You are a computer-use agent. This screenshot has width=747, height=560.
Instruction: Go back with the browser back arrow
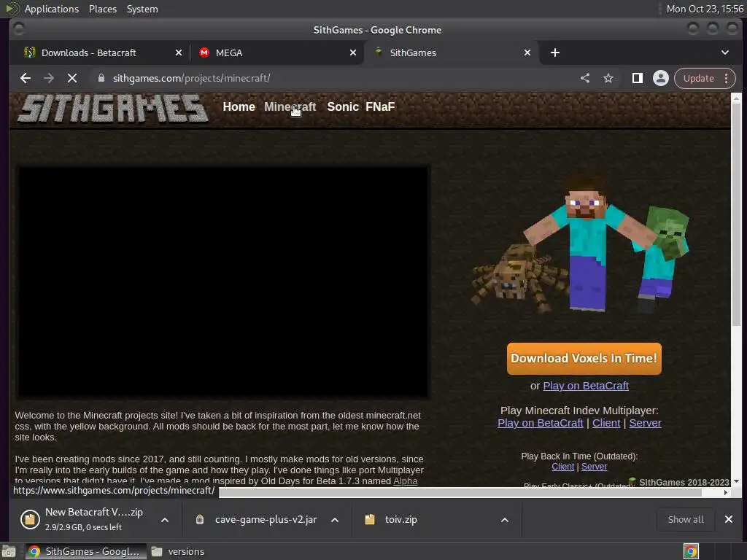tap(26, 78)
